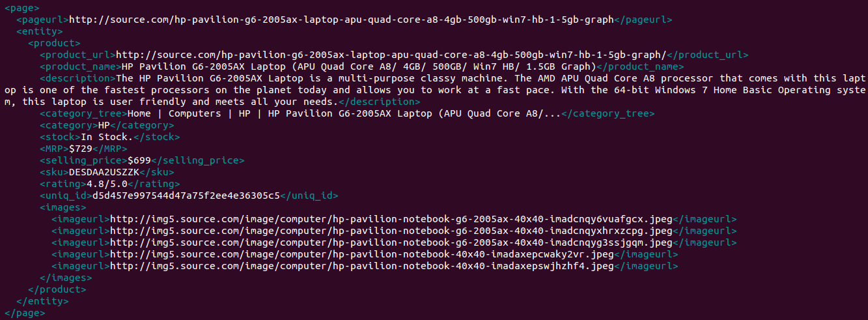This screenshot has height=320, width=868.
Task: Click the image URL ending in imadaxepswjhzhf4.jpeg
Action: point(362,266)
